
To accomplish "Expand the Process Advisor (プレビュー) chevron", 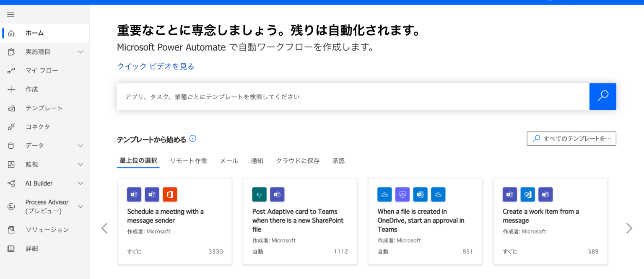I will [80, 207].
